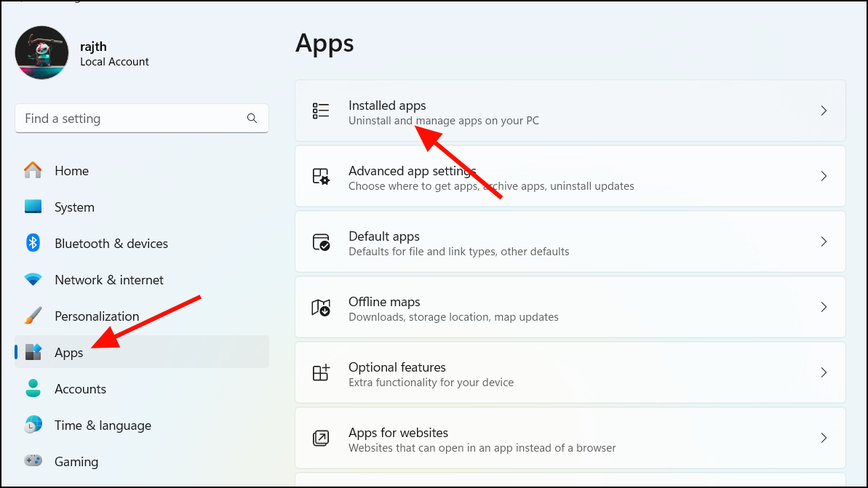Open Advanced app settings title
Viewport: 868px width, 488px height.
click(412, 171)
